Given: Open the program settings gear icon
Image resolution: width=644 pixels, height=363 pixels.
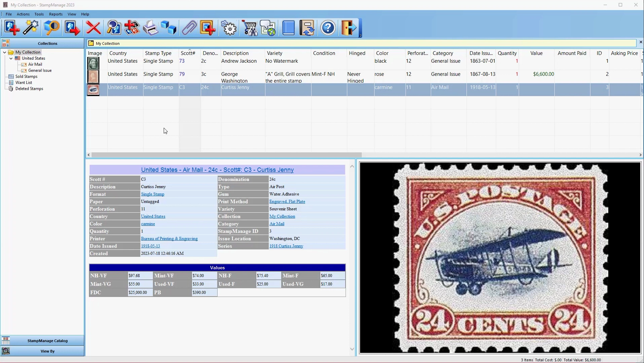Looking at the screenshot, I should pos(229,28).
